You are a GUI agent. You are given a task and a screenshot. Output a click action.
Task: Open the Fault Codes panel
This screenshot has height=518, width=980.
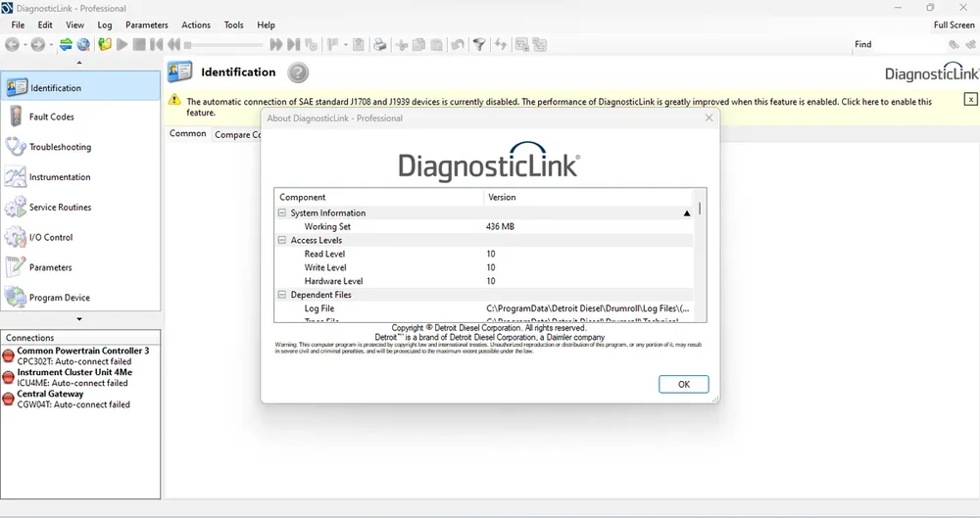coord(51,117)
